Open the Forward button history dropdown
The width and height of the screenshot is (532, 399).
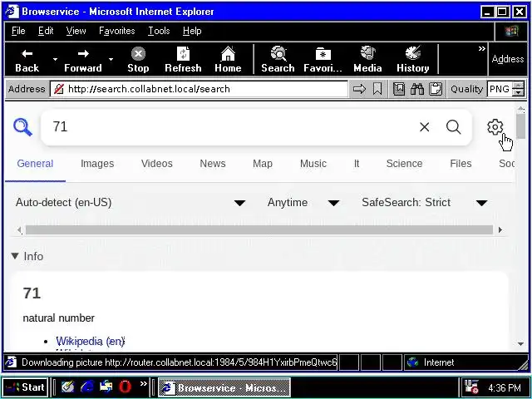click(111, 59)
